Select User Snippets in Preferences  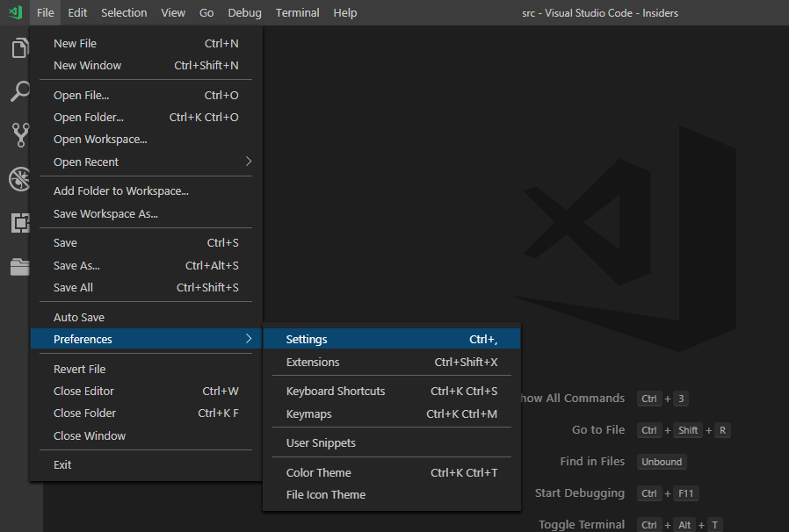pos(318,442)
